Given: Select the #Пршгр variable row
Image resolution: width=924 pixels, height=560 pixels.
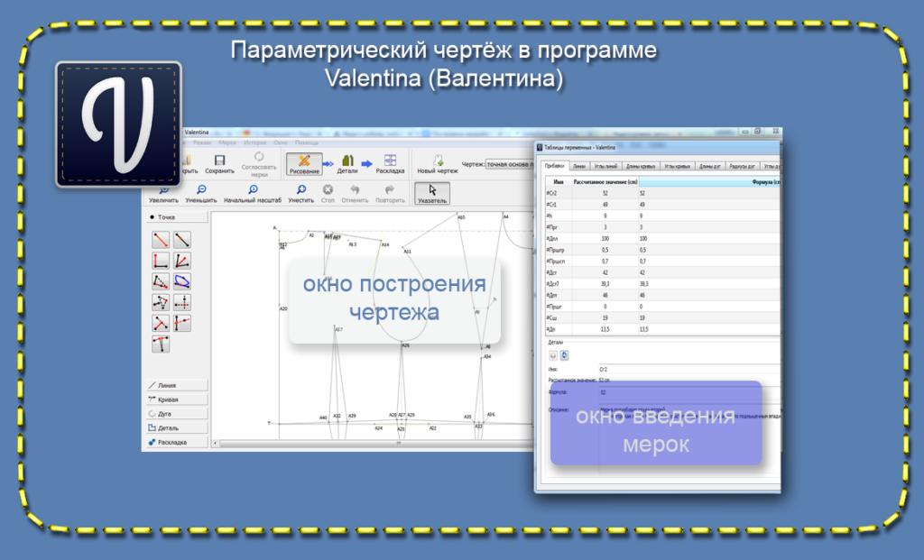Looking at the screenshot, I should pyautogui.click(x=663, y=250).
